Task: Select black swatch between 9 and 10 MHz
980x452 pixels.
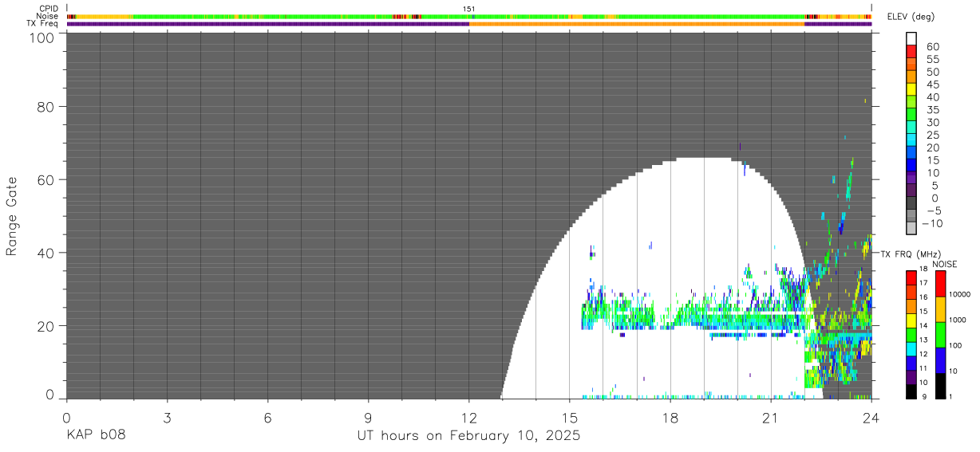Action: (x=911, y=391)
